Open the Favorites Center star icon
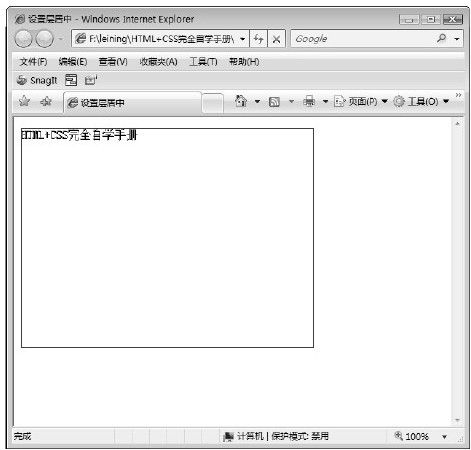The width and height of the screenshot is (471, 450). tap(24, 101)
